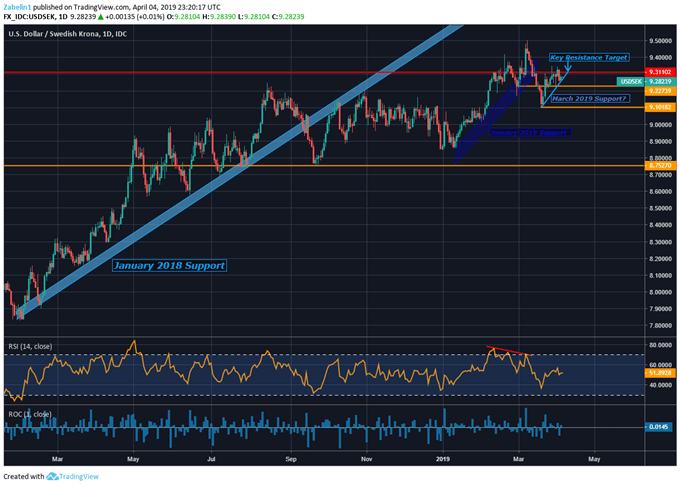Viewport: 680px width, 486px height.
Task: Click the RSI (14, close) indicator title
Action: (x=30, y=346)
